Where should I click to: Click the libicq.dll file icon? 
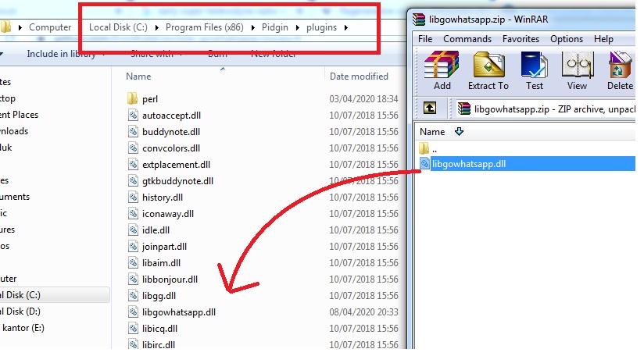(x=133, y=329)
